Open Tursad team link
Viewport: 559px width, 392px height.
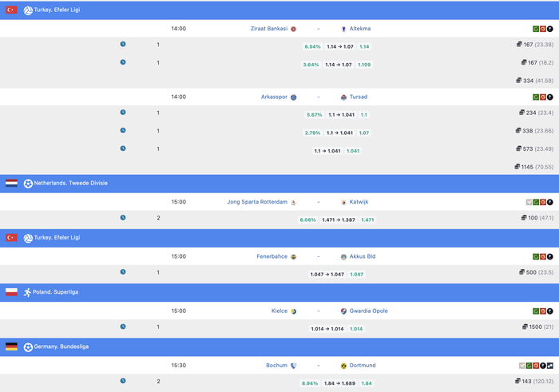(359, 97)
